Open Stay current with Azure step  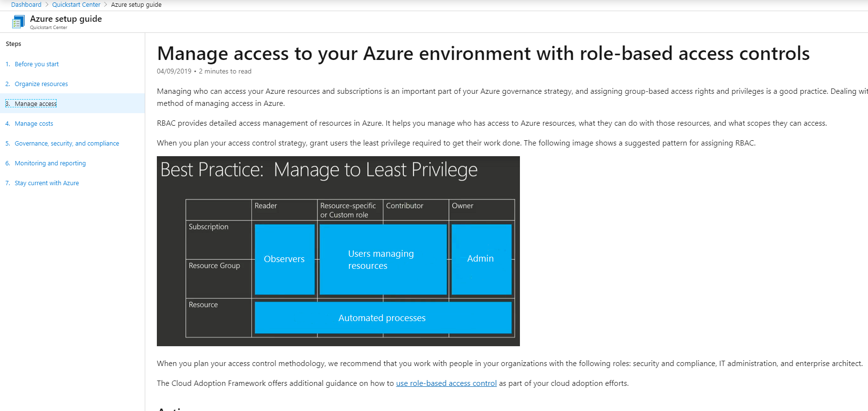click(47, 183)
